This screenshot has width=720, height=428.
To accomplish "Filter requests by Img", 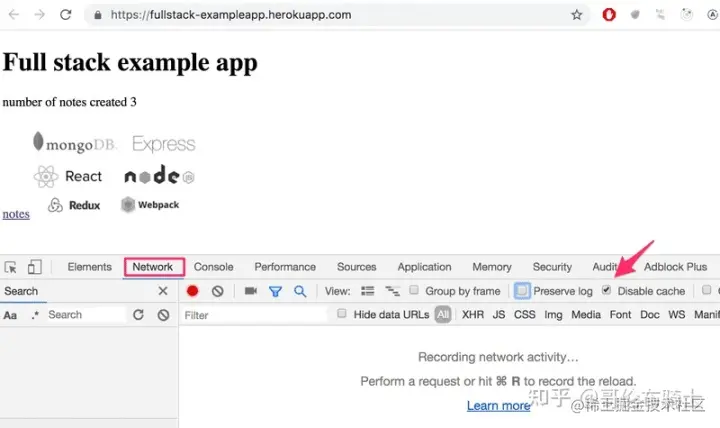I will pos(553,315).
